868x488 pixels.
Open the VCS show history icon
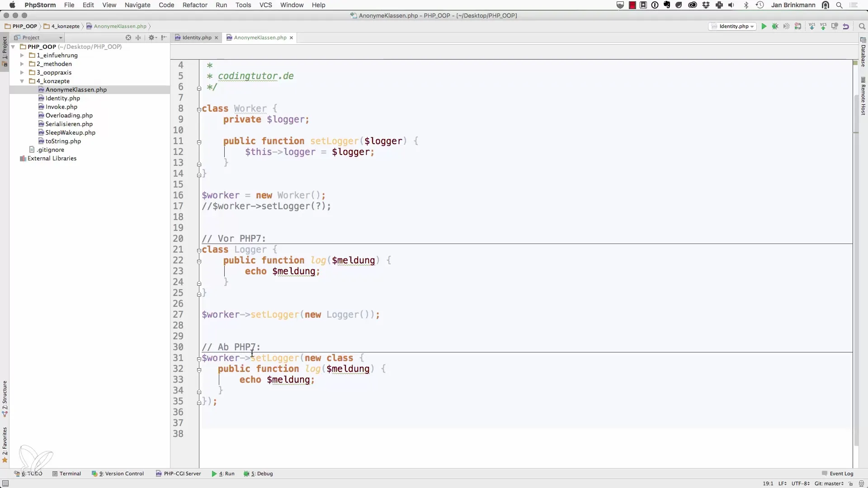(x=835, y=26)
